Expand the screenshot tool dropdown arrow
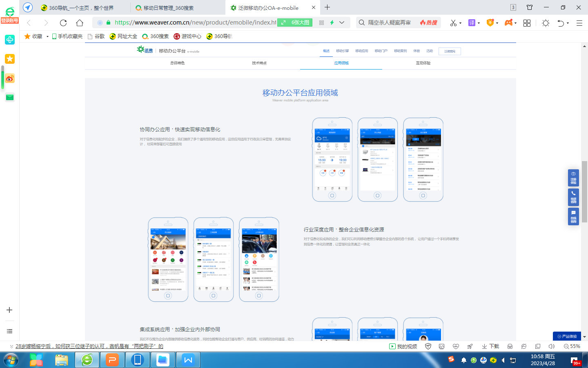 coord(460,23)
